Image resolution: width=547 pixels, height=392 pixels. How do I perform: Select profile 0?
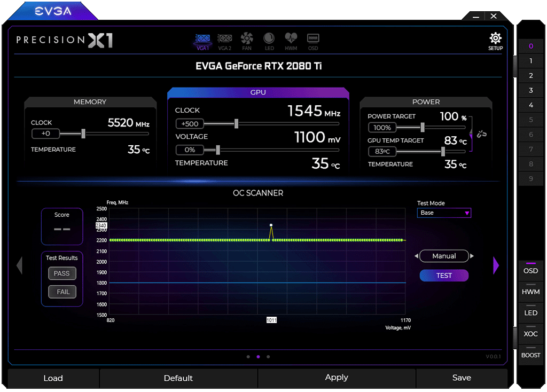pyautogui.click(x=530, y=46)
